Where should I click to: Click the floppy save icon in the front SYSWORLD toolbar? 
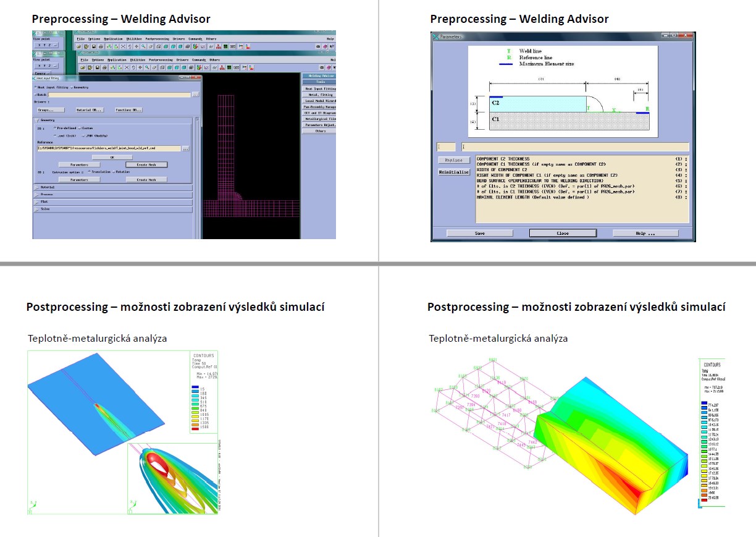pyautogui.click(x=98, y=68)
